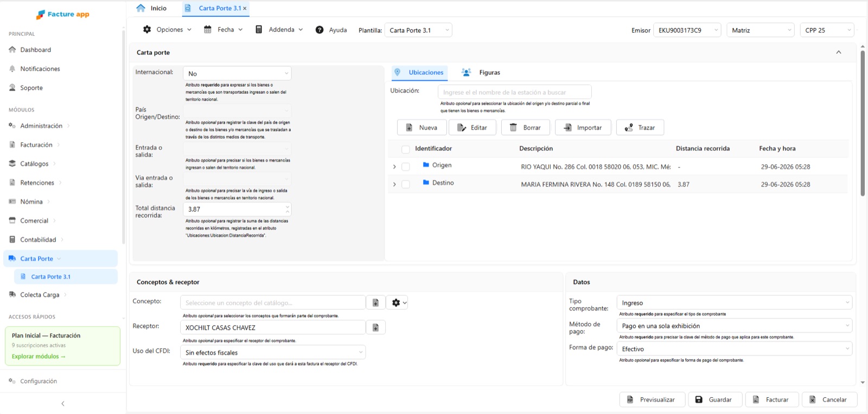
Task: Click the Ubicación station search field
Action: (514, 92)
